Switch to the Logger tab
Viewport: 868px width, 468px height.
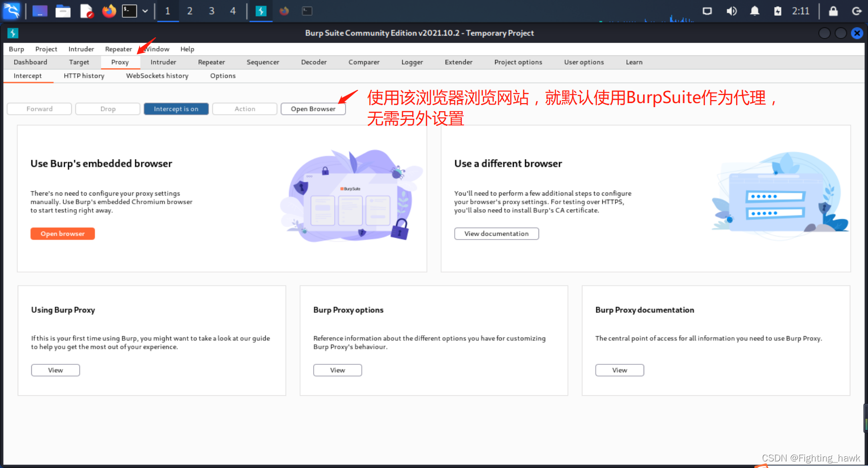412,62
